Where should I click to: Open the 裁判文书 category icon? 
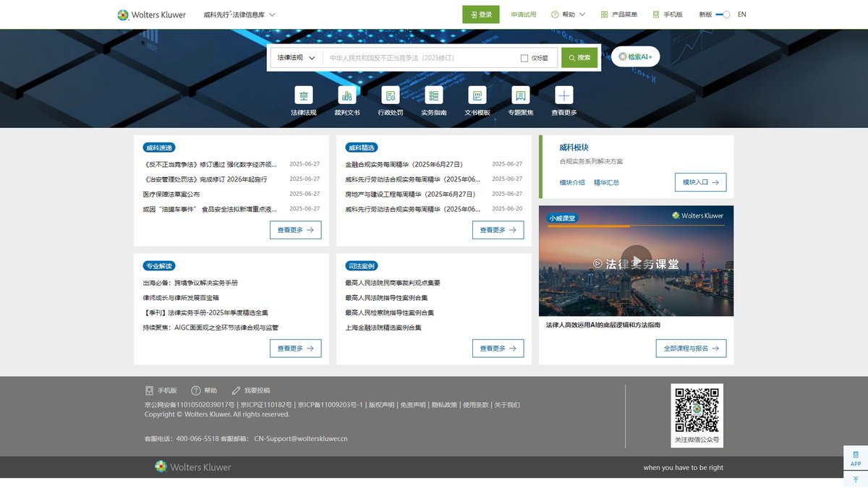347,95
